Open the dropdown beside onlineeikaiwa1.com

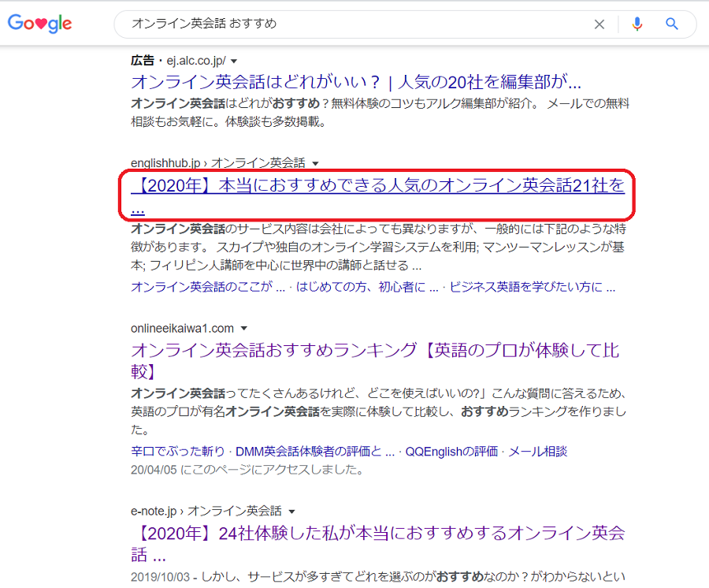tap(244, 329)
